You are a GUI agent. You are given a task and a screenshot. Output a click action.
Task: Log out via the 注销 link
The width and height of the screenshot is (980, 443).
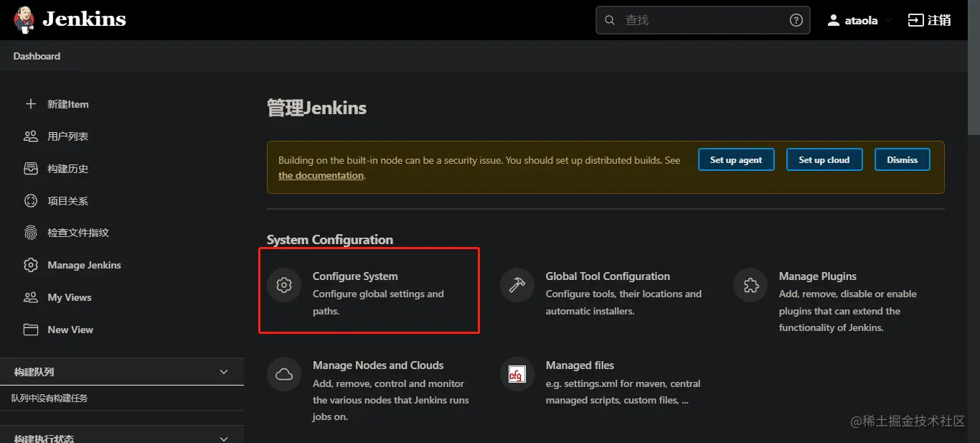point(939,20)
